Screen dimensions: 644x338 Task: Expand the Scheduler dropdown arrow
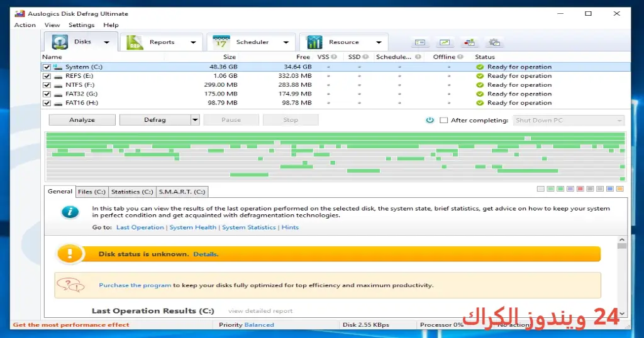(x=286, y=42)
